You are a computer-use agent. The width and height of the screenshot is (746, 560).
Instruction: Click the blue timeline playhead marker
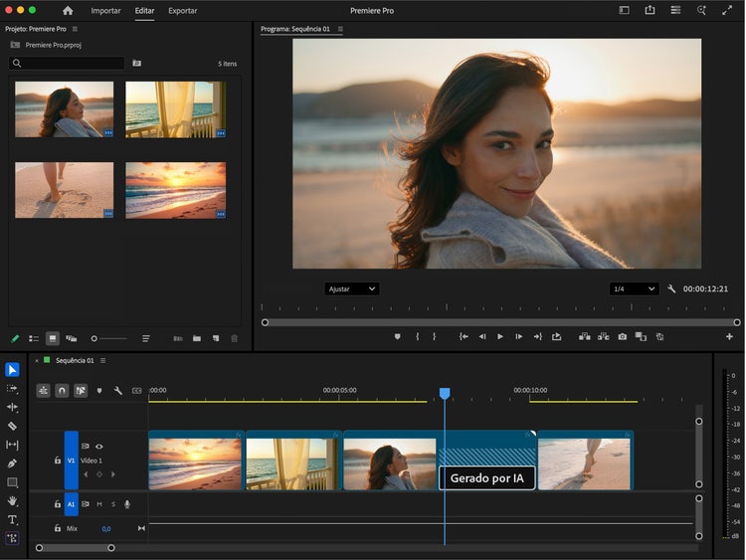[x=445, y=393]
